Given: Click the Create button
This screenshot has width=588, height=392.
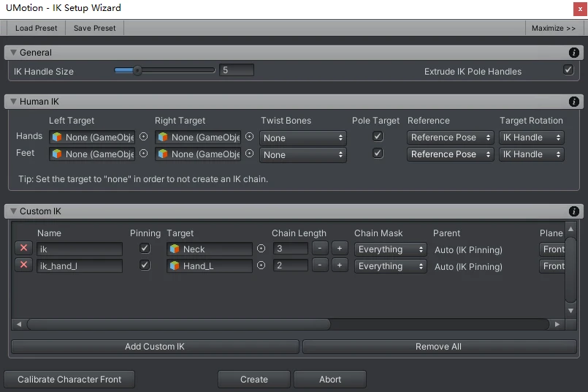Looking at the screenshot, I should [x=254, y=380].
